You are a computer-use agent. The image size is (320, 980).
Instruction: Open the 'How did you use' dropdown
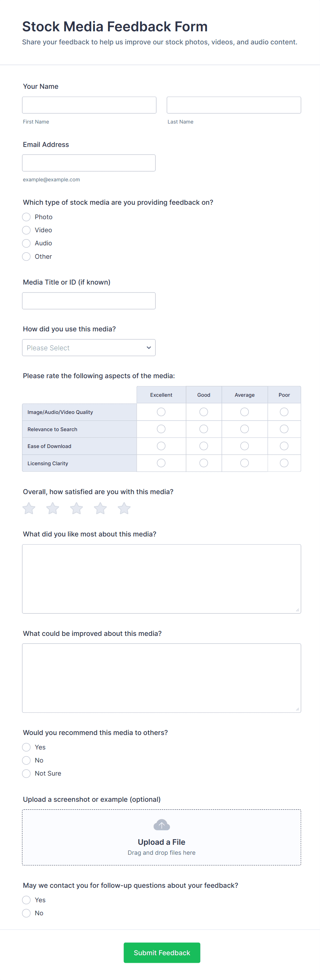(89, 348)
